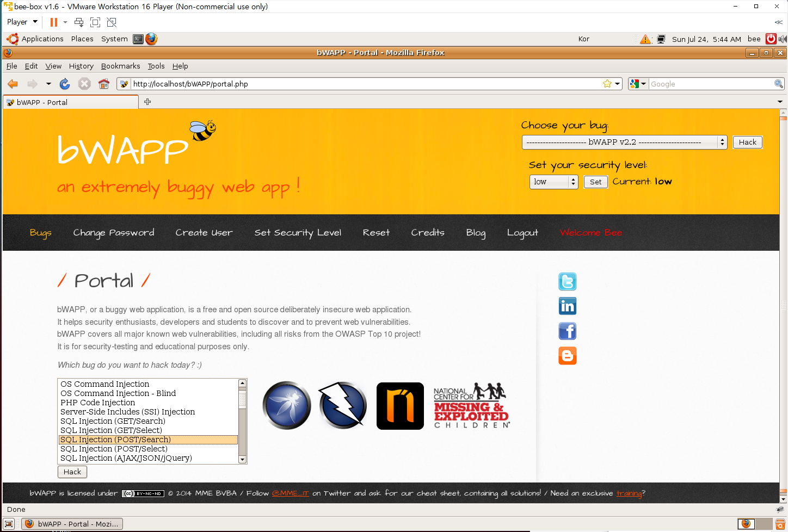Click the Netsparker orange logo
The width and height of the screenshot is (788, 532).
(400, 406)
